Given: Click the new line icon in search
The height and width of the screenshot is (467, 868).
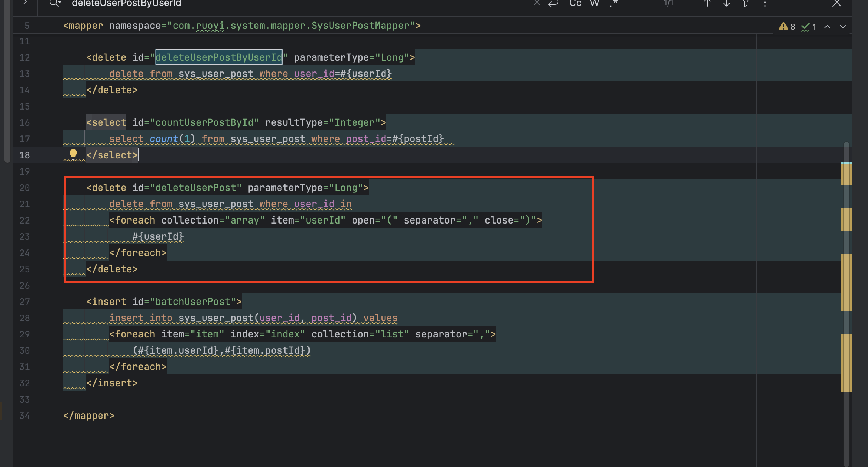Looking at the screenshot, I should 553,3.
